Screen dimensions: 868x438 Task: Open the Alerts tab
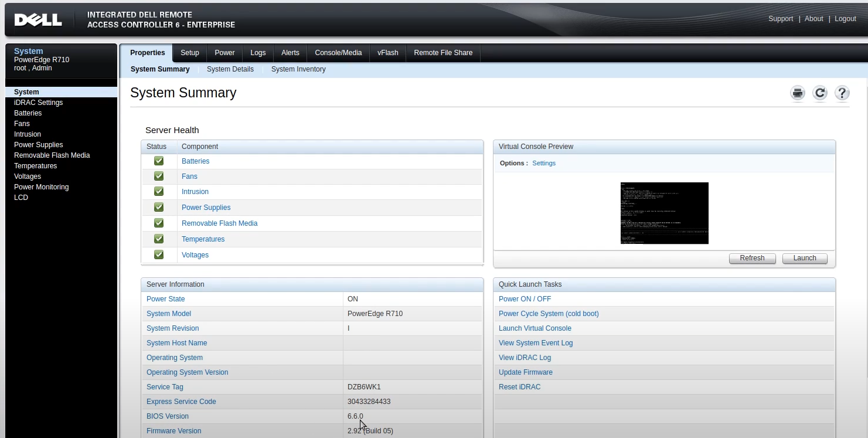tap(290, 53)
